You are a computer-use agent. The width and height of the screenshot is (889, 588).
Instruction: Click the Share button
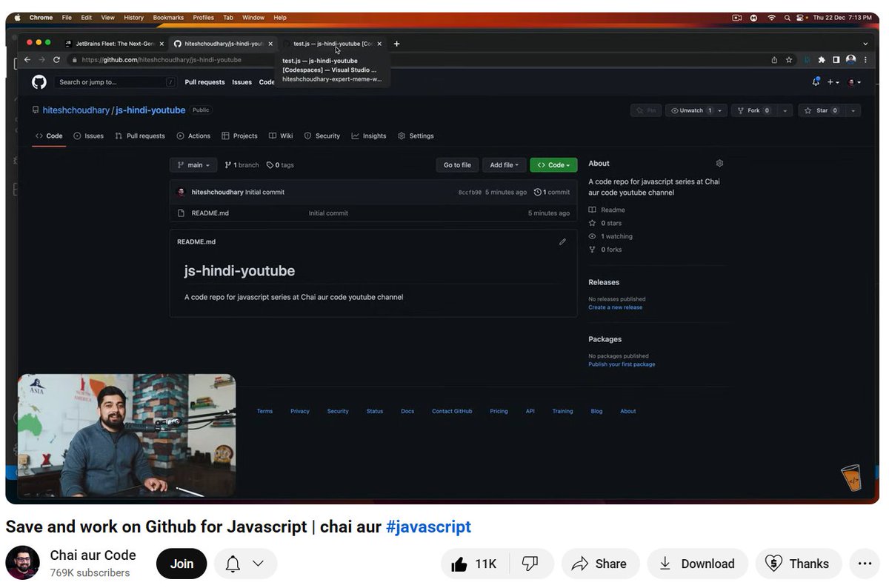click(599, 564)
